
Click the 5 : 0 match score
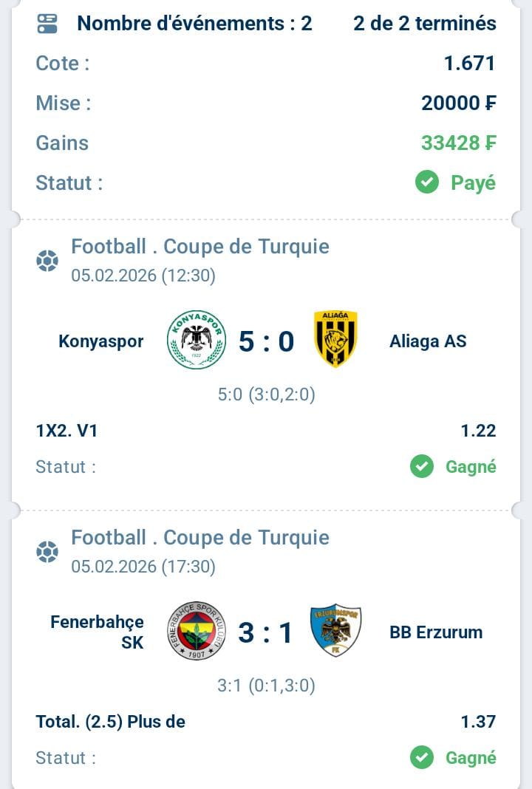pyautogui.click(x=266, y=341)
